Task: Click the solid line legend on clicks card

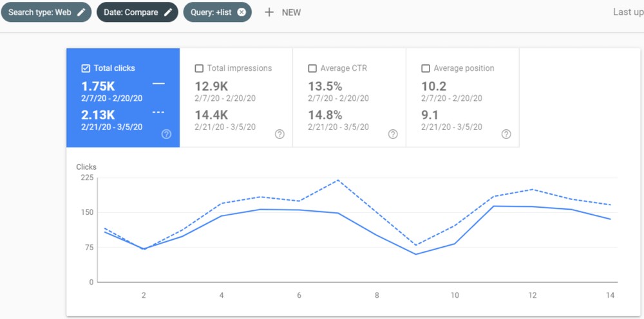Action: [x=158, y=84]
